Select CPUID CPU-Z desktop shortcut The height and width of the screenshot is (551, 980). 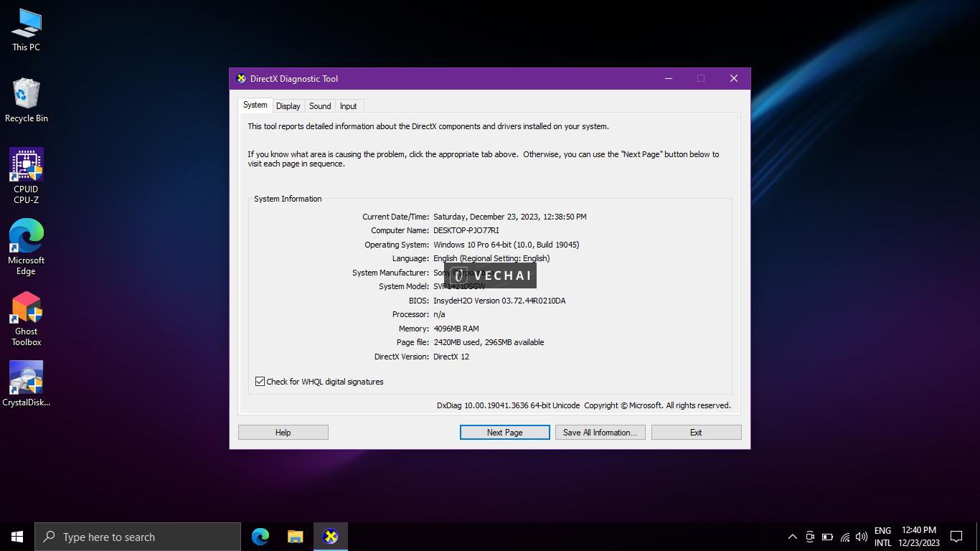(27, 176)
